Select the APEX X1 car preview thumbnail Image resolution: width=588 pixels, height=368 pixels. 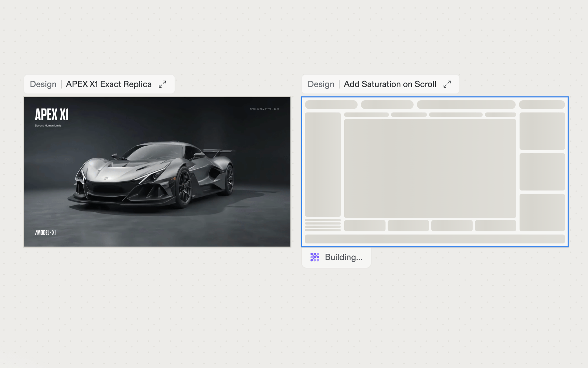tap(157, 172)
